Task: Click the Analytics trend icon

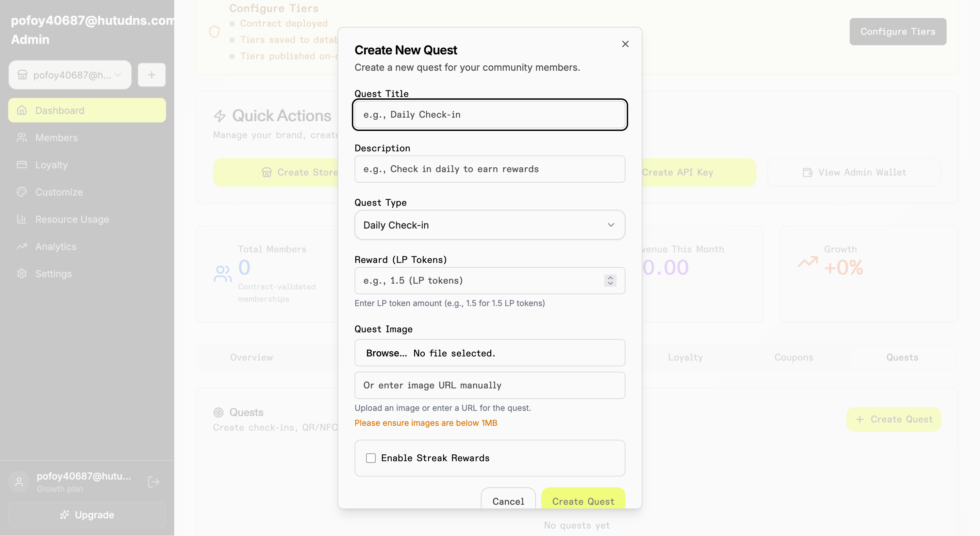Action: point(22,246)
